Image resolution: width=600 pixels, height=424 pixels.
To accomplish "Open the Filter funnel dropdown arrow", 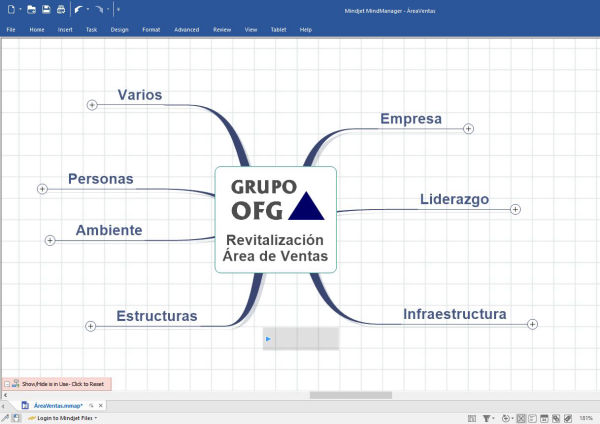I will pos(493,419).
